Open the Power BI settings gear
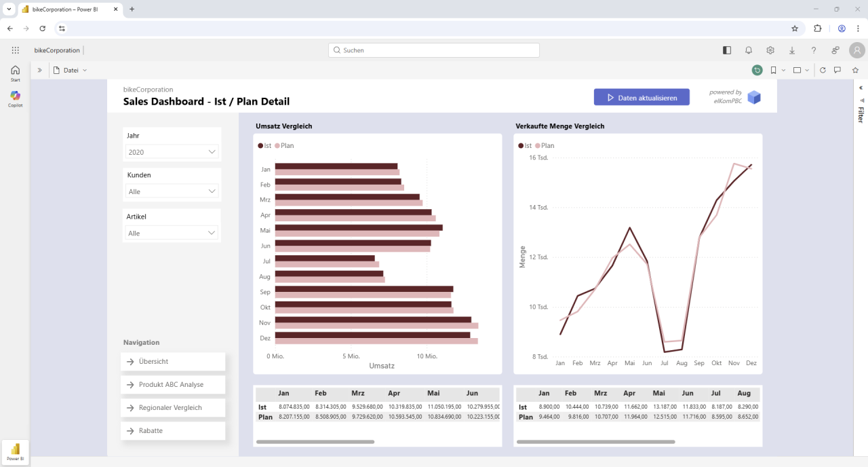Viewport: 868px width, 467px height. 770,50
